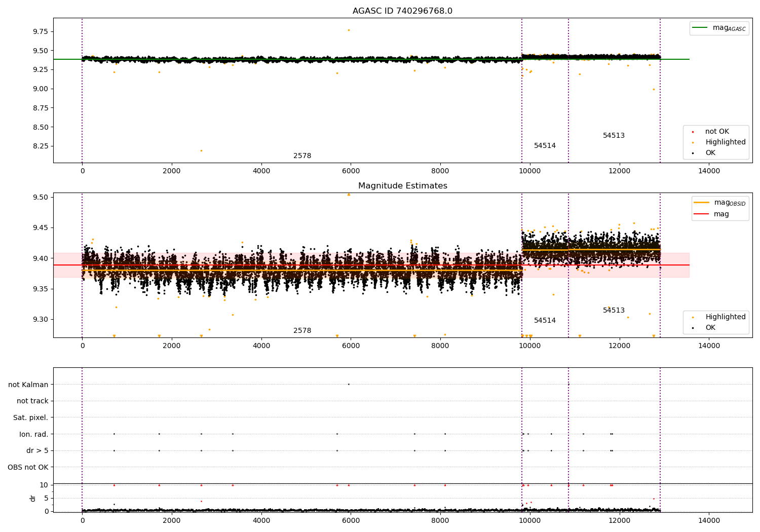Click the rotated "dr" y-axis label
Screen dimensions: 760x532
point(33,498)
